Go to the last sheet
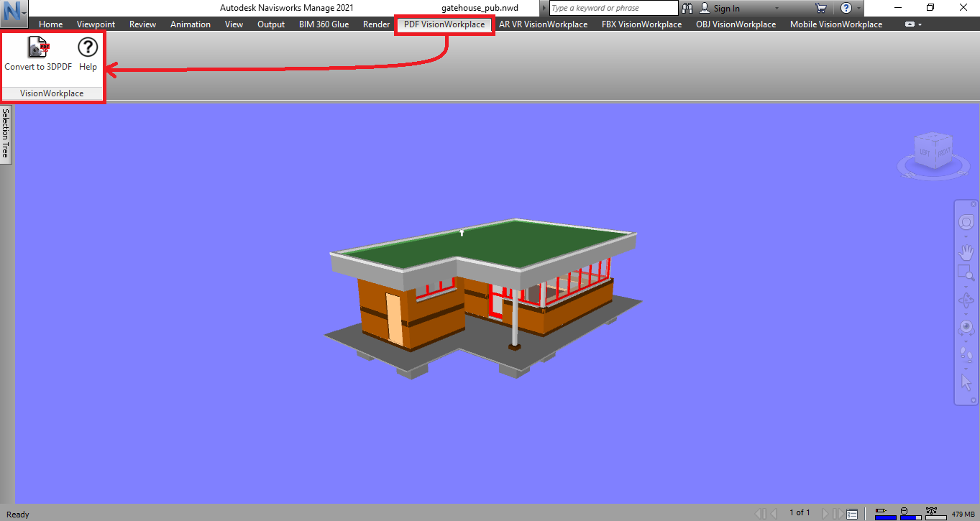 pos(838,513)
